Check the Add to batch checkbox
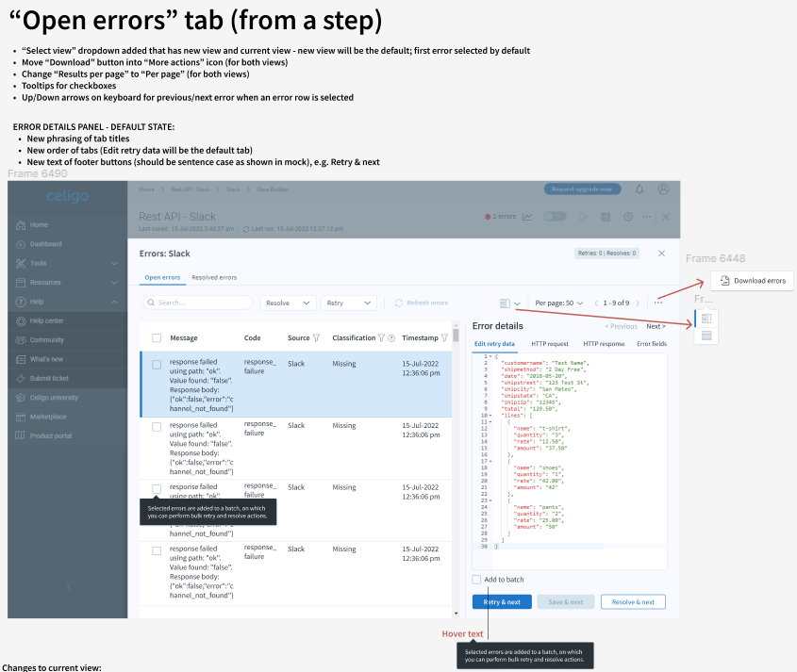The width and height of the screenshot is (797, 672). [x=477, y=580]
